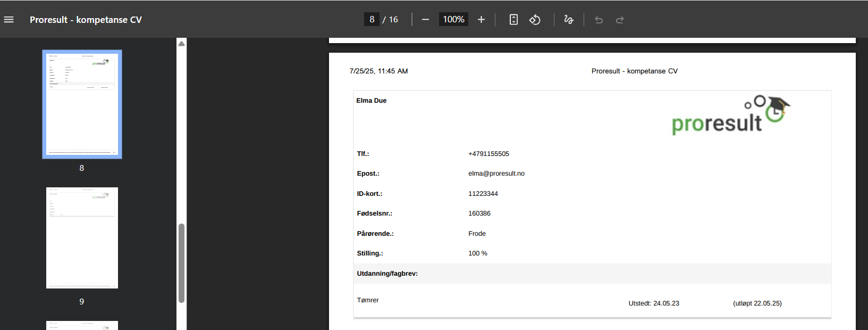Click the thumbnail panel scroll-up arrow
Viewport: 868px width, 330px height.
point(181,44)
